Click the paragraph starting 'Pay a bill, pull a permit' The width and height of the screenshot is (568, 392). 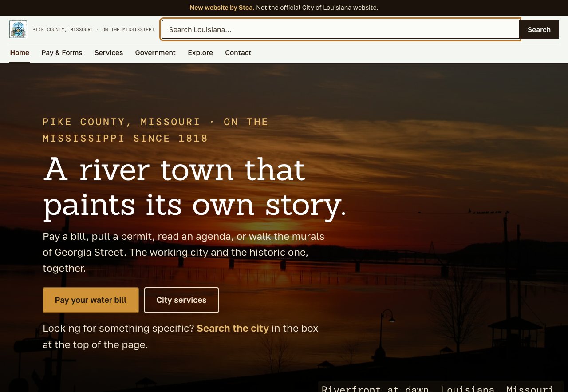coord(184,252)
